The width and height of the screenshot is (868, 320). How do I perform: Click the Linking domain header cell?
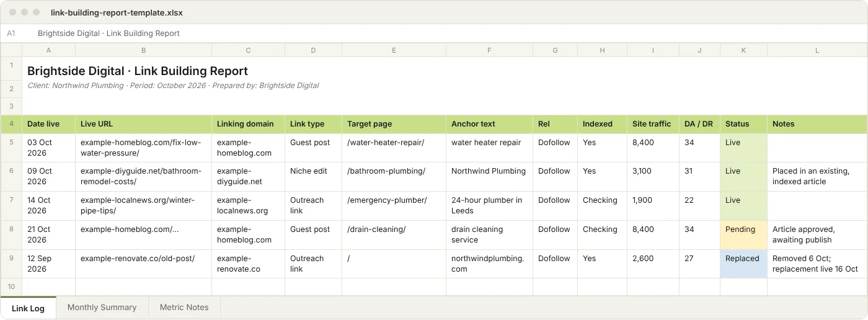(x=248, y=124)
